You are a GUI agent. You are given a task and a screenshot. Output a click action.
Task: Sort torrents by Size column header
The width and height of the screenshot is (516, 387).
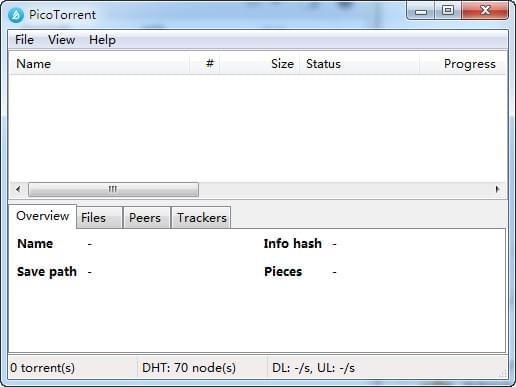(x=260, y=64)
